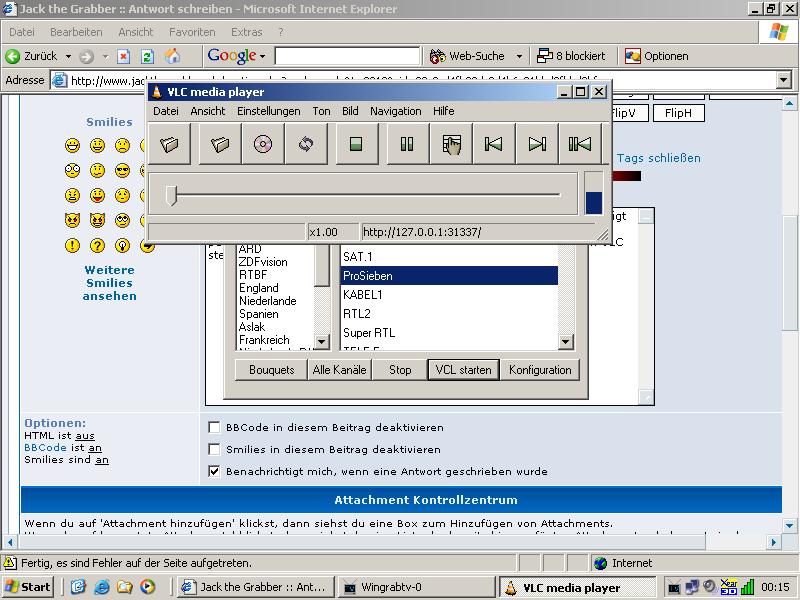Click the quick open file icon in VLC

tap(170, 144)
